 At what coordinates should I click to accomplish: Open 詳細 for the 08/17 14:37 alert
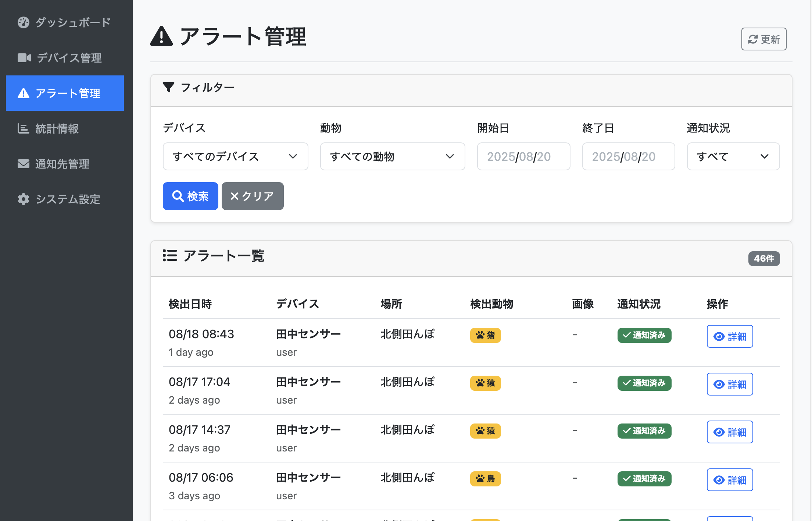point(730,432)
